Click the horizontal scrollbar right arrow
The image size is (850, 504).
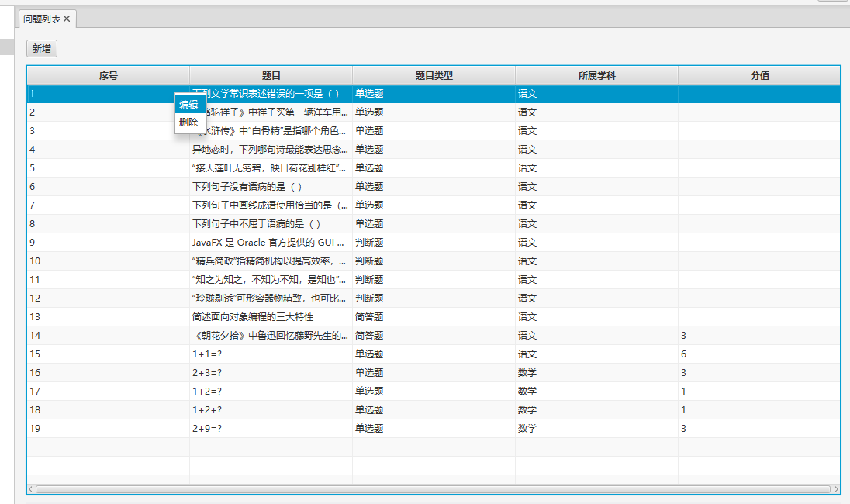point(836,489)
